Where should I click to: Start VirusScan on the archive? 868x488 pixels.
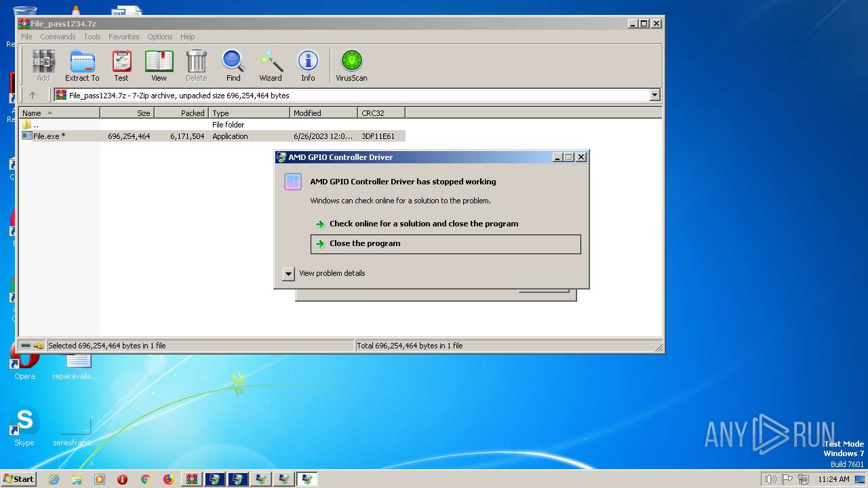[x=351, y=66]
